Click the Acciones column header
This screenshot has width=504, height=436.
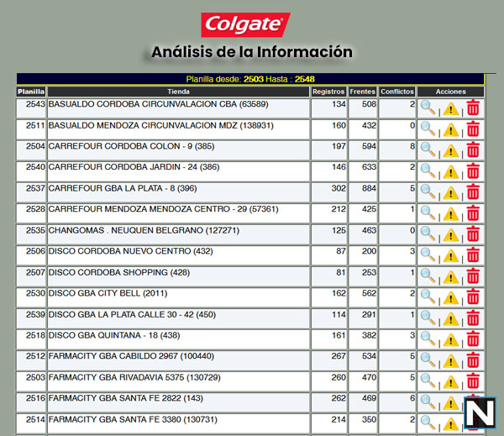coord(450,92)
